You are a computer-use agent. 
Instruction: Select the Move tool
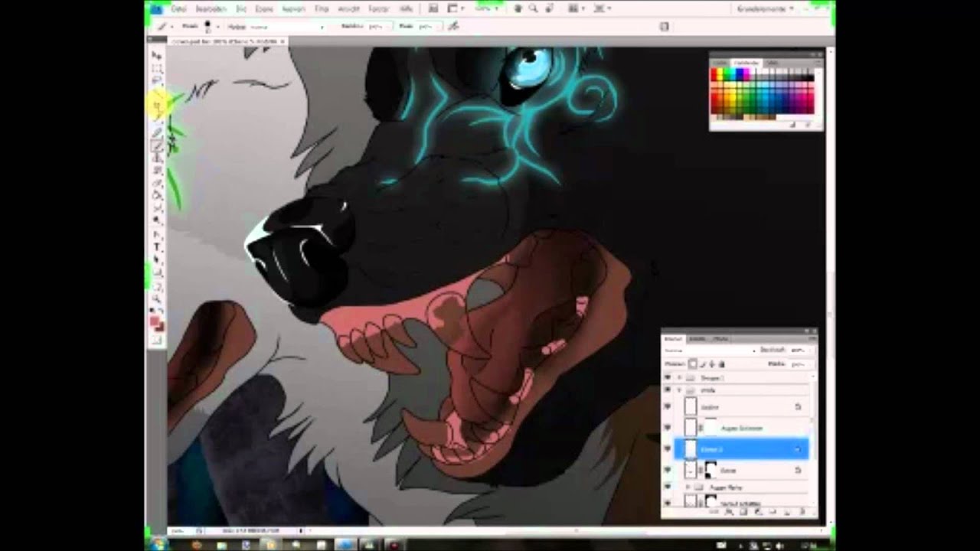157,55
